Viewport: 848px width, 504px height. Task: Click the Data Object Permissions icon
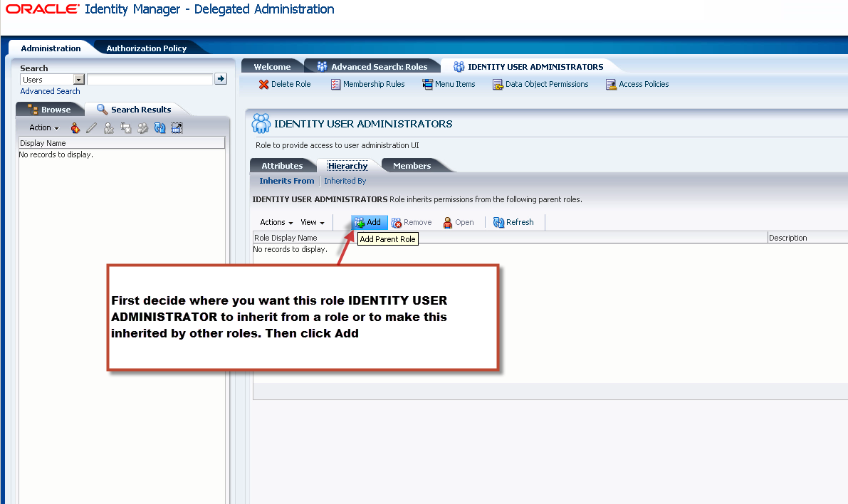(x=498, y=85)
